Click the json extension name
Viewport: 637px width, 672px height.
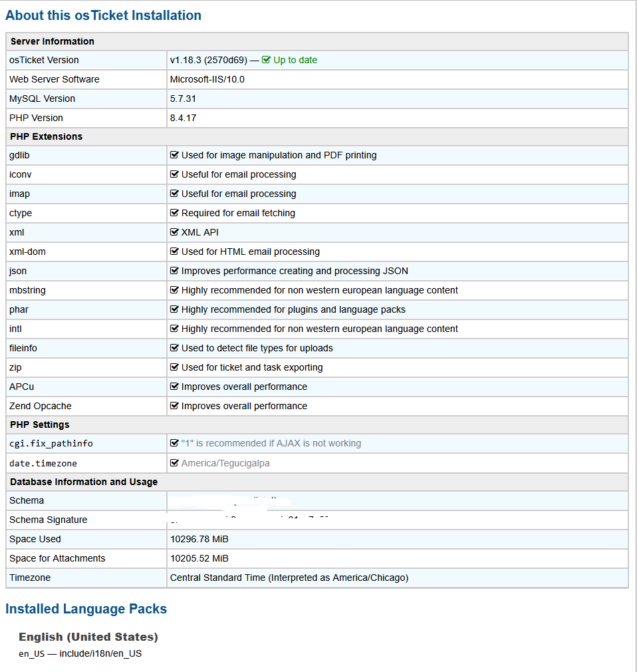point(18,271)
